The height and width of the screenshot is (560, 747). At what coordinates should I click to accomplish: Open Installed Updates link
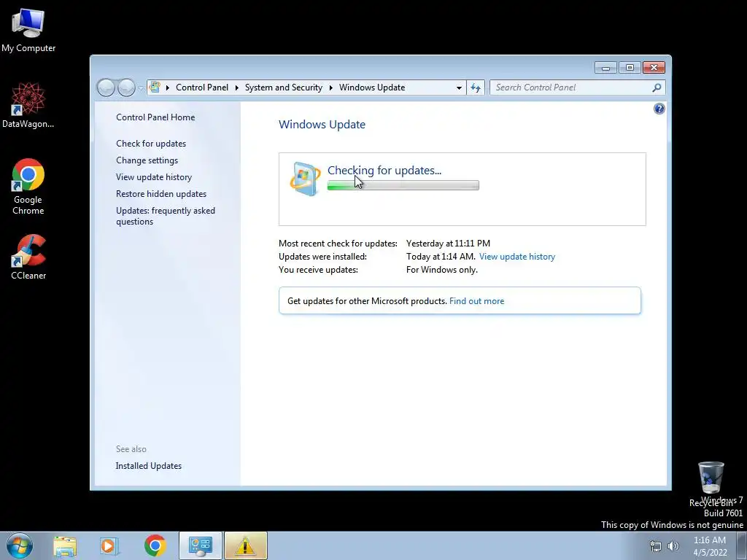(x=149, y=466)
